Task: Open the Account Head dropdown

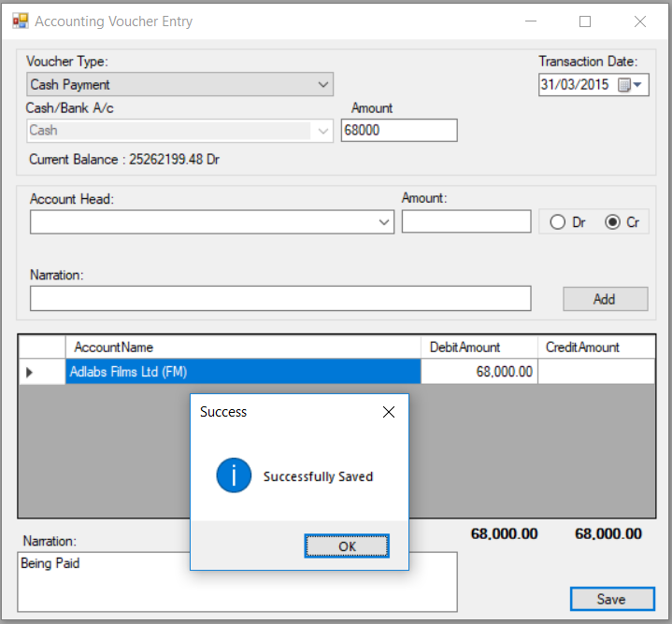Action: 384,221
